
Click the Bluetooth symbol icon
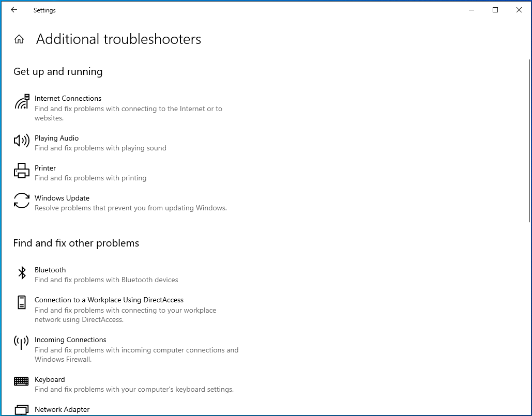pos(22,273)
